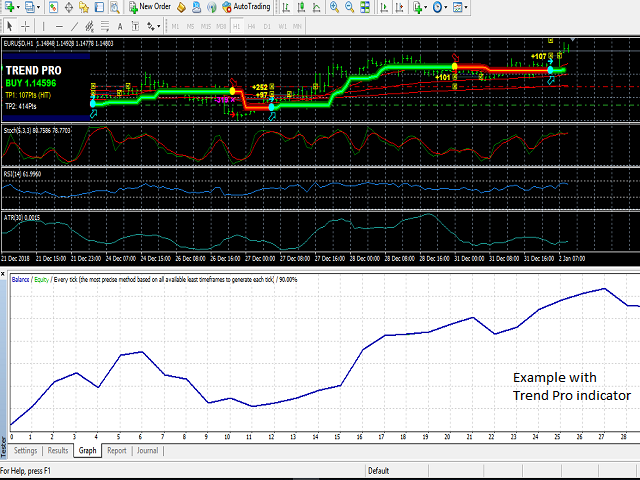This screenshot has width=640, height=480.
Task: Open the Journal tab in Tester
Action: pyautogui.click(x=147, y=451)
